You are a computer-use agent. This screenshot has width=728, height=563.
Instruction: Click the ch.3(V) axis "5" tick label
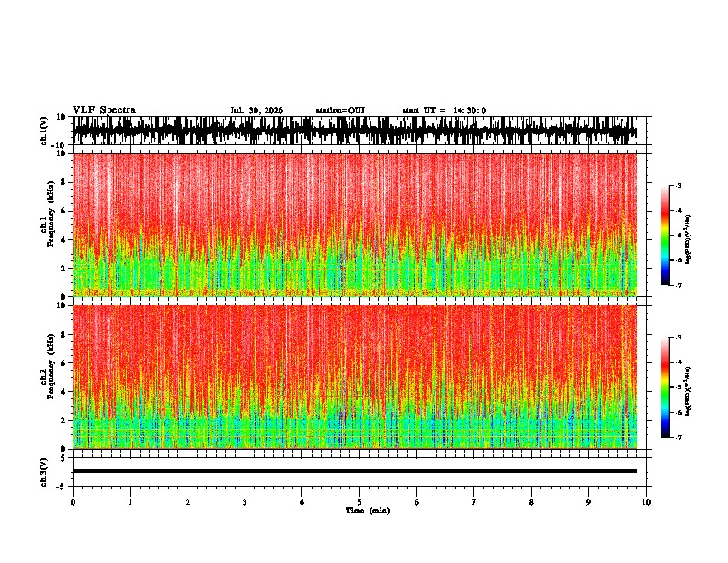64,458
